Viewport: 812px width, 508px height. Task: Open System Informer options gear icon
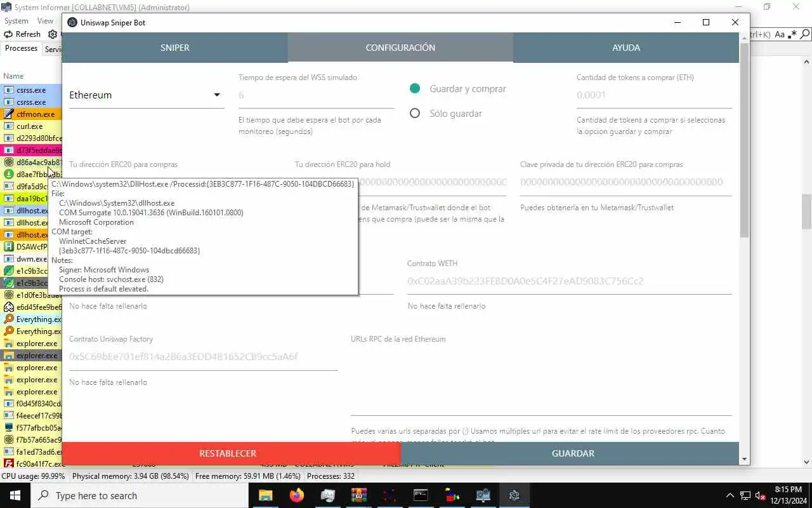[x=53, y=34]
